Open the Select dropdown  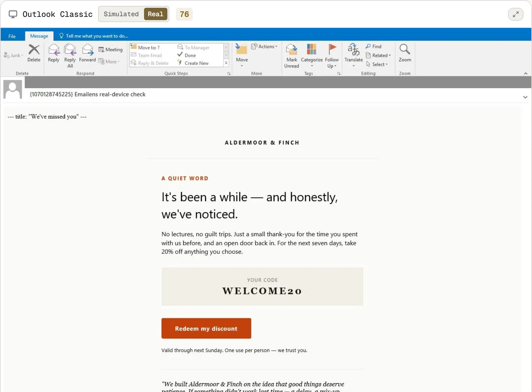(377, 64)
